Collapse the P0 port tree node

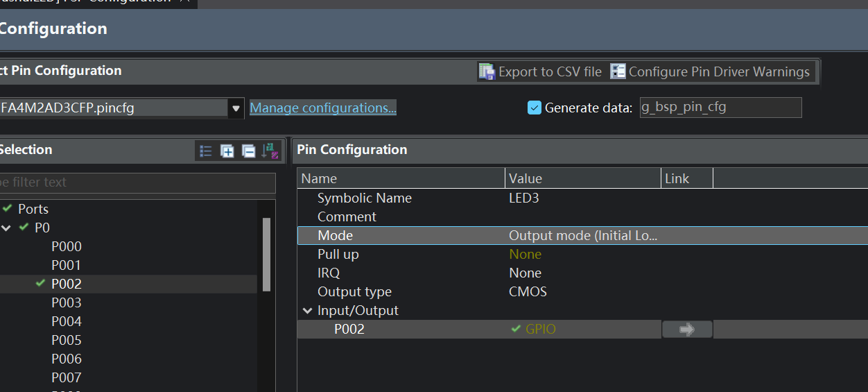(6, 228)
